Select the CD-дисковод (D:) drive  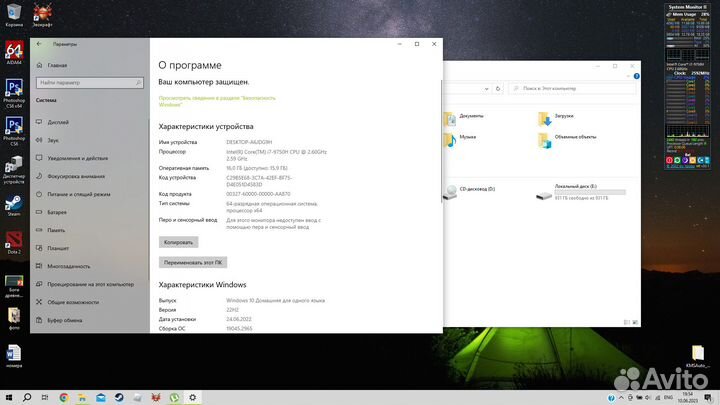pos(469,191)
